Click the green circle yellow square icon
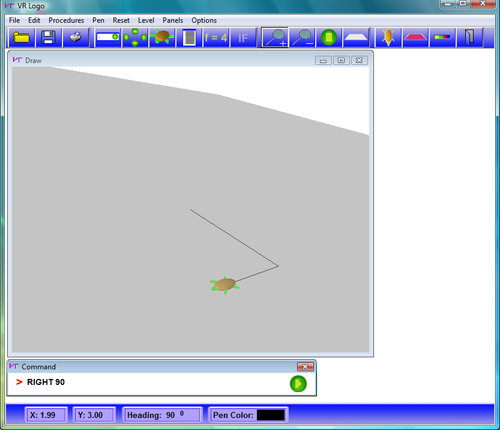 coord(329,37)
